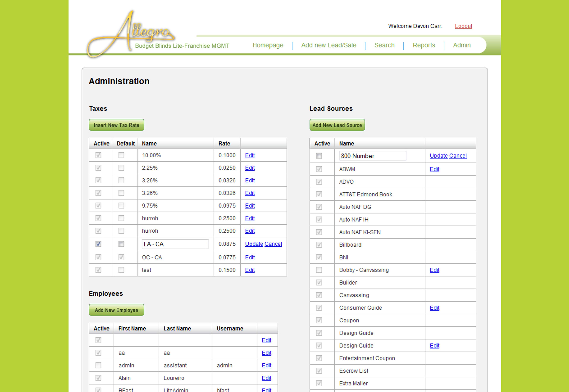Click Cancel link in LA - CA row
Screen dimensions: 569x392
[x=273, y=244]
